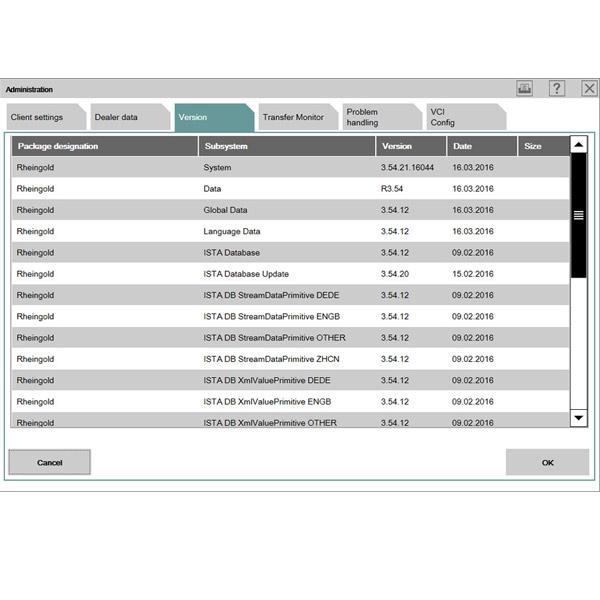This screenshot has width=600, height=600.
Task: Select the ISTA Database row
Action: click(290, 253)
